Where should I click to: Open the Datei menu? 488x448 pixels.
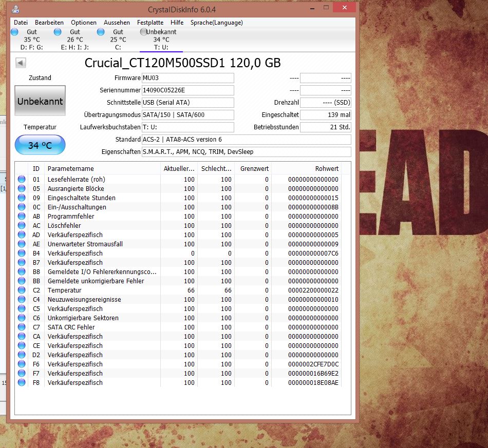(x=21, y=23)
